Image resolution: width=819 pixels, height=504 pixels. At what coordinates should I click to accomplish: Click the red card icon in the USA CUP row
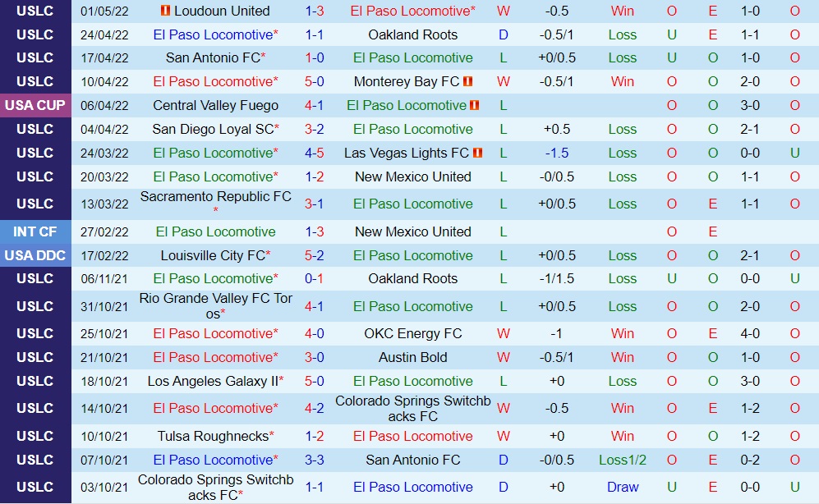tap(474, 106)
